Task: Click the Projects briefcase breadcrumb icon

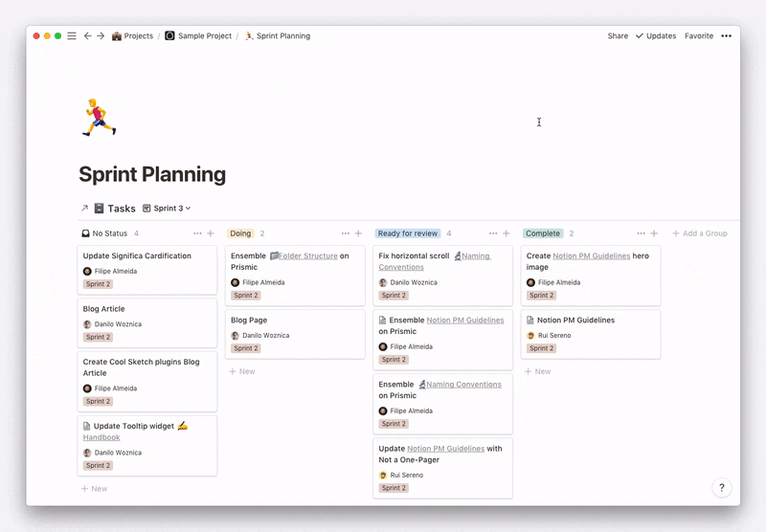Action: [x=116, y=36]
